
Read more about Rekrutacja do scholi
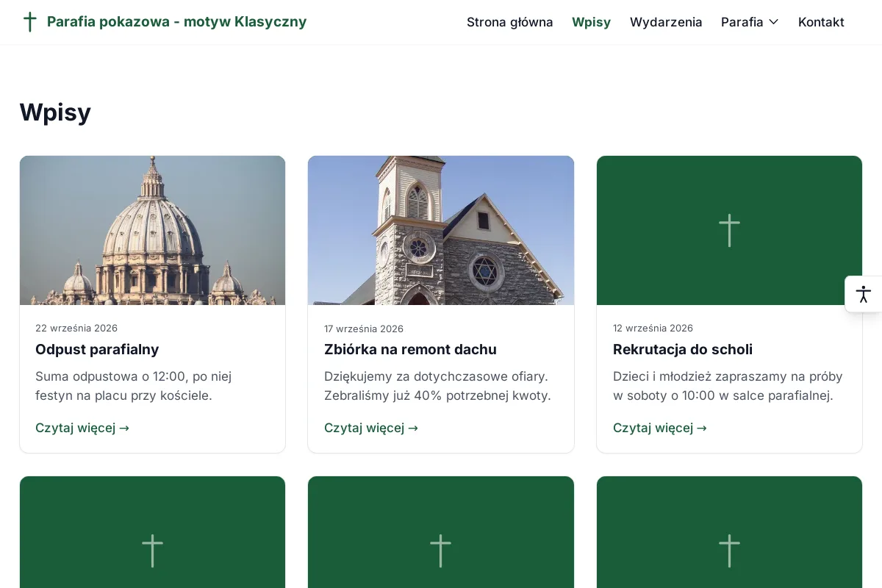tap(660, 428)
